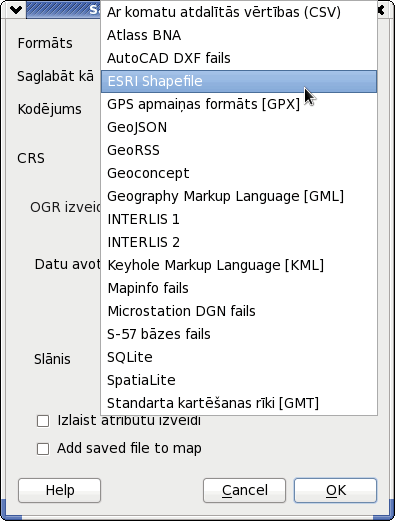
Task: Choose GPS apmaiņas formāts [GPX]
Action: pos(239,104)
